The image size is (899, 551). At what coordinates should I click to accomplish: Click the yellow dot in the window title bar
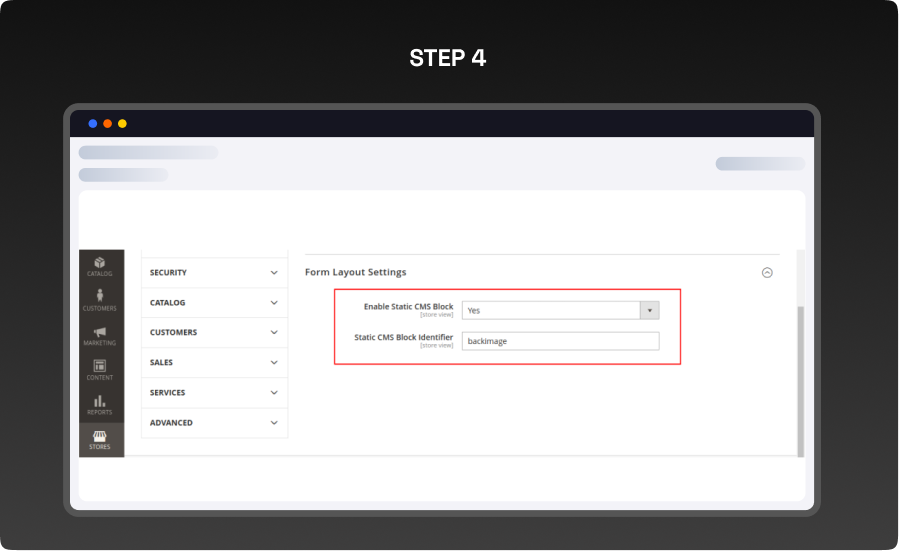(x=122, y=124)
